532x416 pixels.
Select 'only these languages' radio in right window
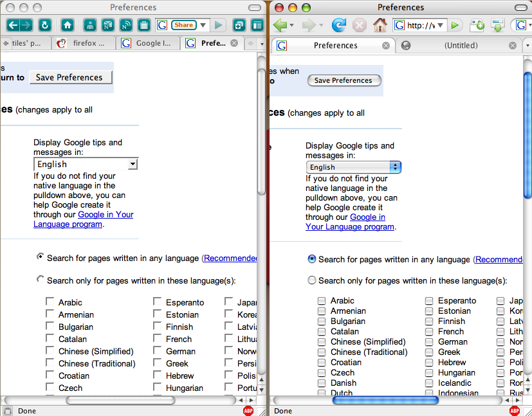click(x=311, y=280)
